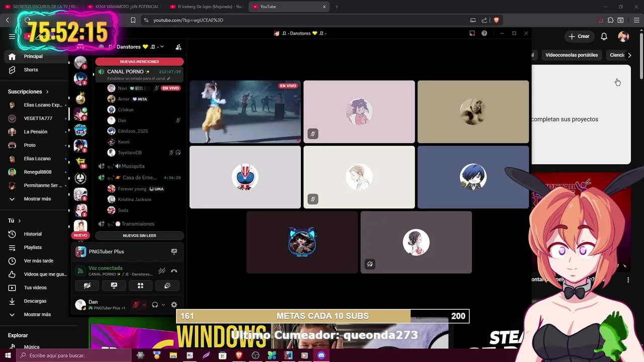Image resolution: width=644 pixels, height=362 pixels.
Task: Join the Musiquita voice channel
Action: (133, 166)
